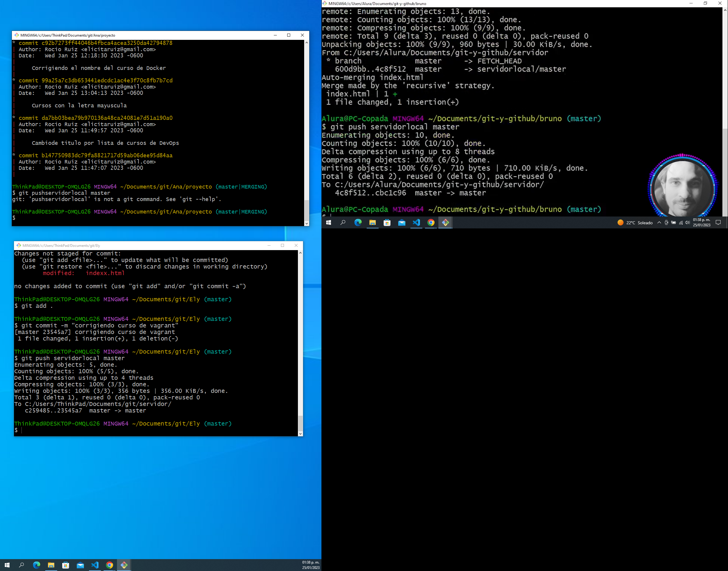Open Mail in the taskbar under bruno window
The image size is (728, 571).
pyautogui.click(x=402, y=223)
